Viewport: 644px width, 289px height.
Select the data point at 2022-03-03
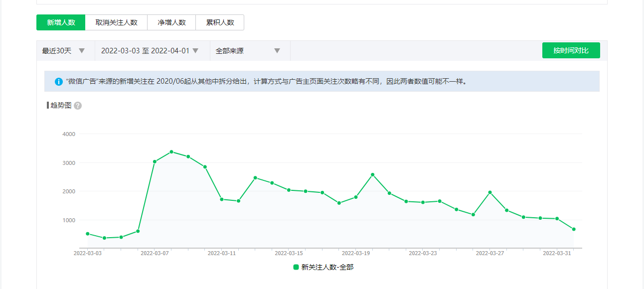click(88, 234)
